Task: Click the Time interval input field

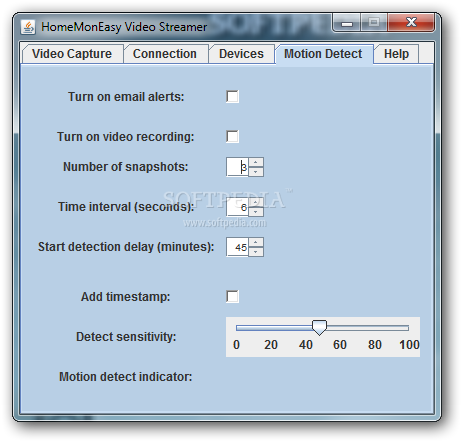Action: (237, 207)
